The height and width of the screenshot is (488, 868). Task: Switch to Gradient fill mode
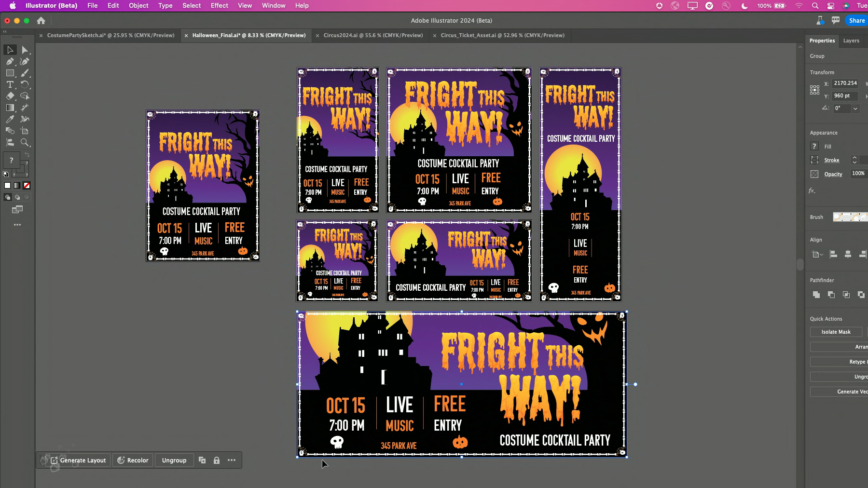click(x=17, y=186)
